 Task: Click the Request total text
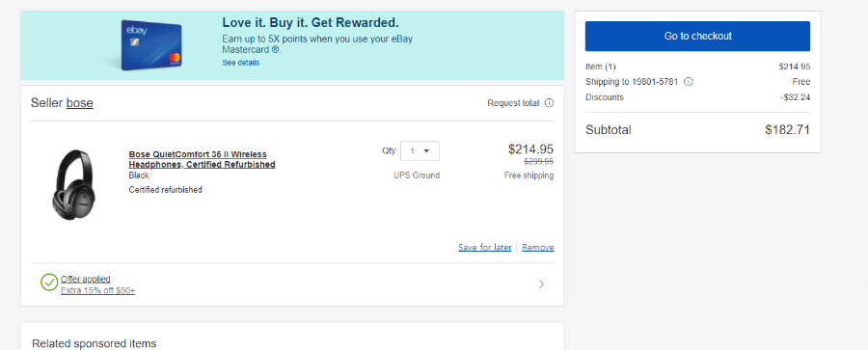tap(513, 103)
